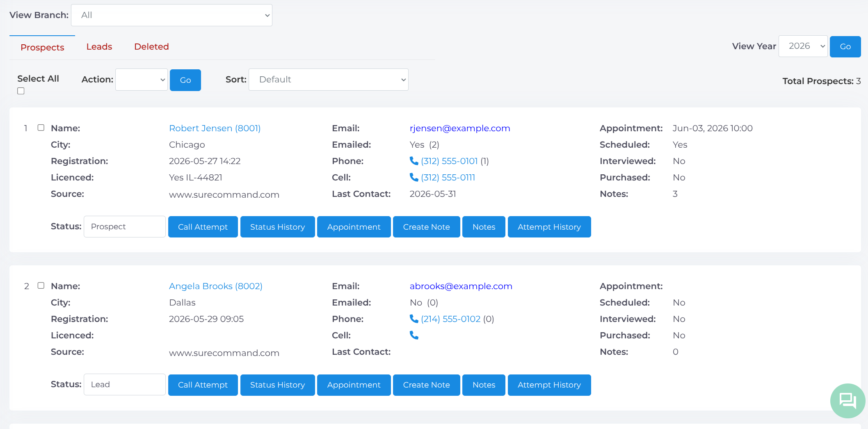
Task: Open Angela Brooks (8002) profile link
Action: coord(216,286)
